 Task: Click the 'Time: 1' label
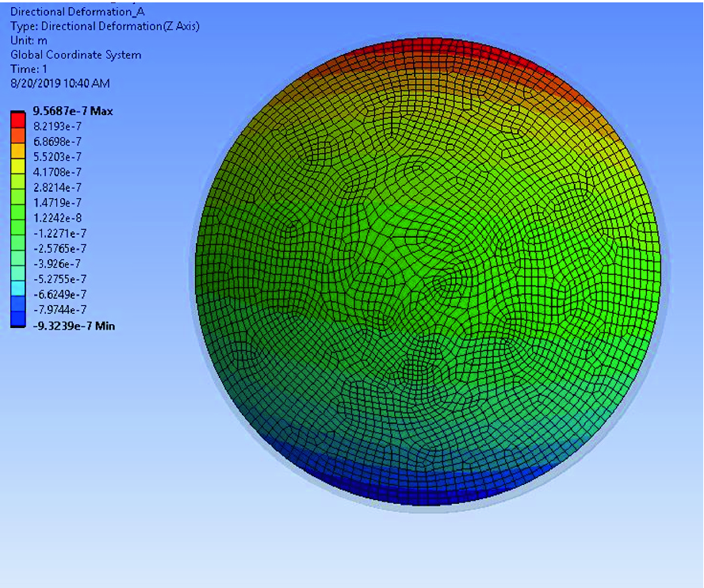point(29,69)
